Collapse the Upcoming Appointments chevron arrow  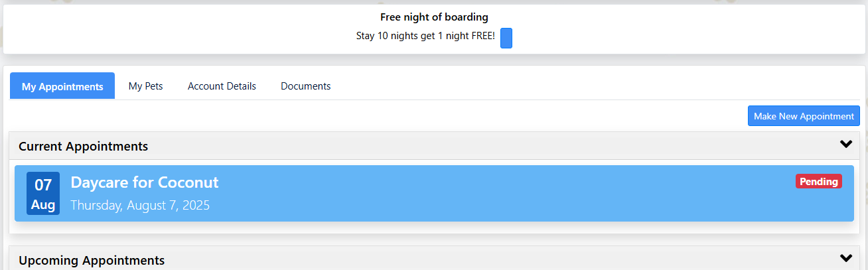[x=845, y=258]
